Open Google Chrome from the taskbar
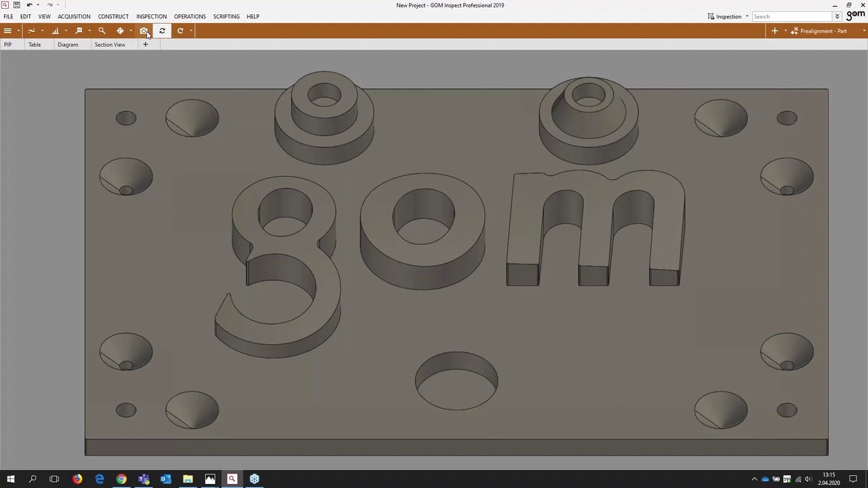 [121, 479]
